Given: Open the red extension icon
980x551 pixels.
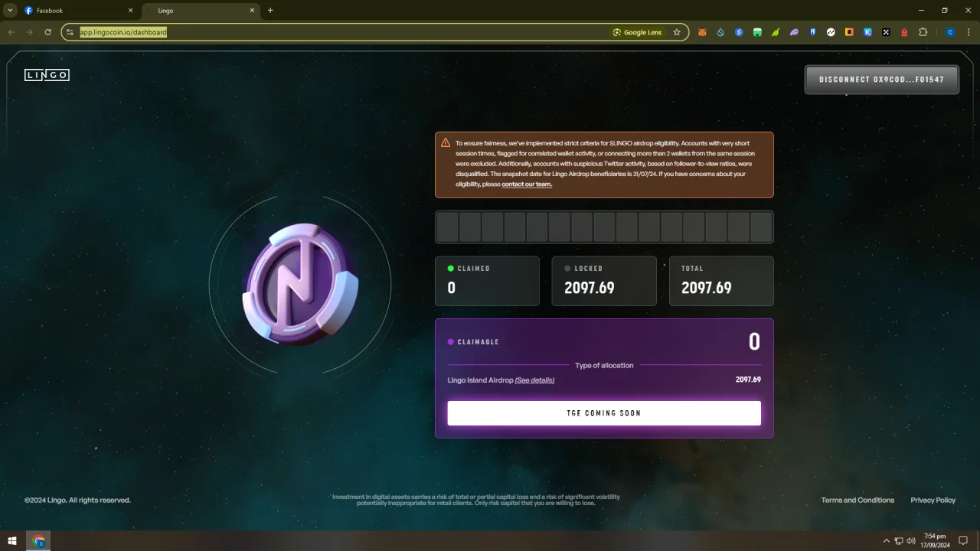Looking at the screenshot, I should pos(904,32).
